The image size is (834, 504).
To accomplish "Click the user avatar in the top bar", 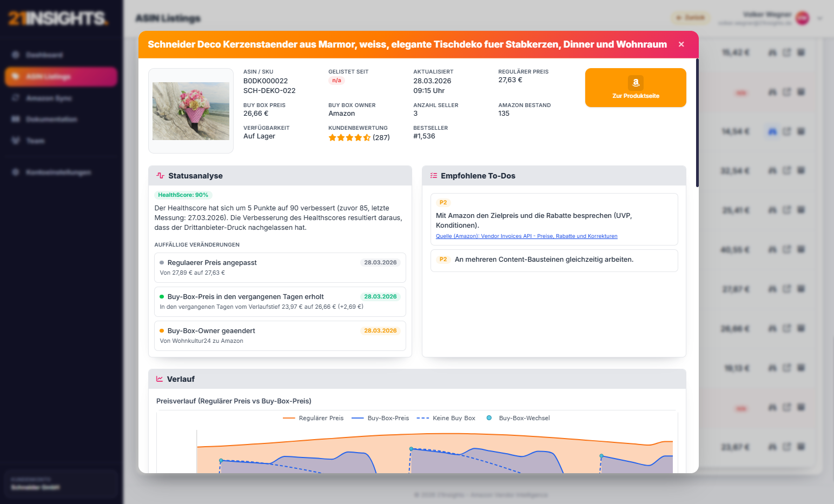I will [803, 18].
